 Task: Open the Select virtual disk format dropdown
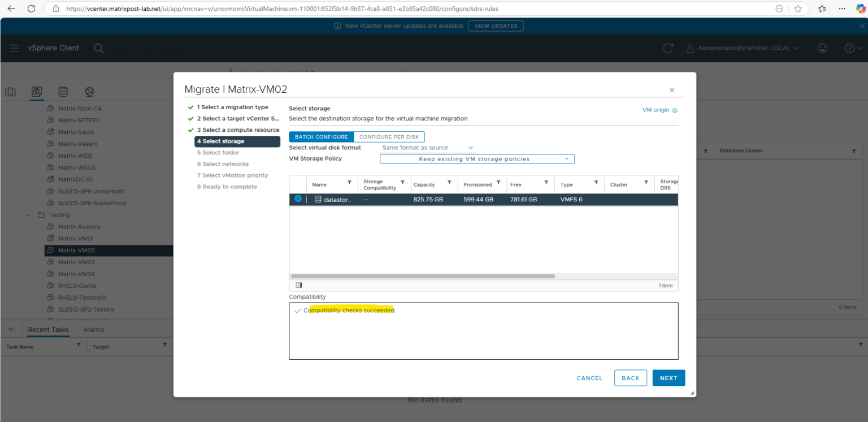427,147
